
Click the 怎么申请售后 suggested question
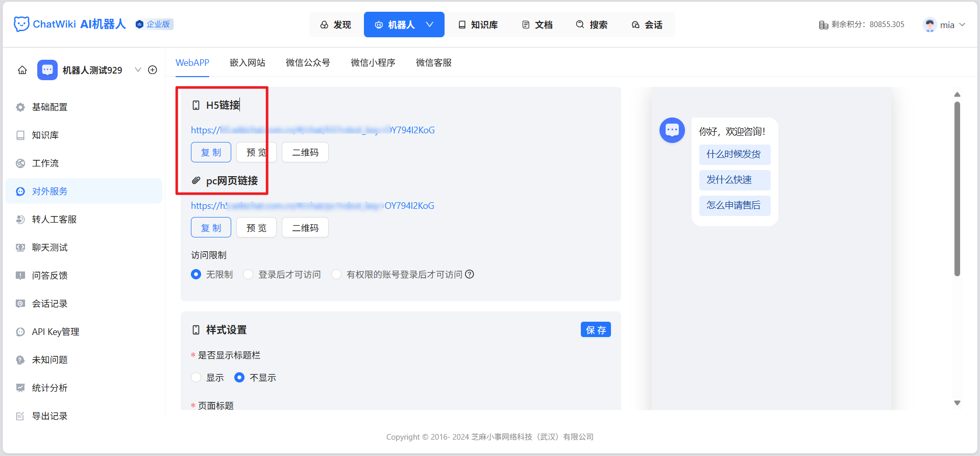tap(734, 205)
